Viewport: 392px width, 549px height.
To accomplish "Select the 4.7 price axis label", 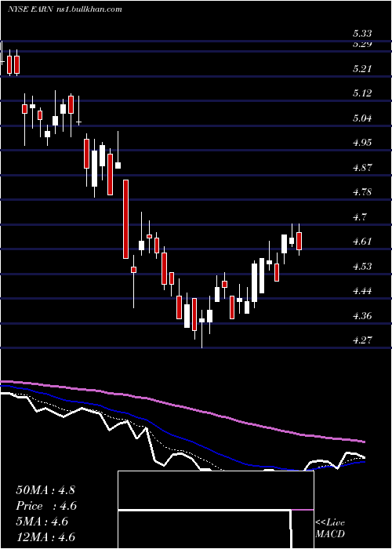I will click(360, 216).
